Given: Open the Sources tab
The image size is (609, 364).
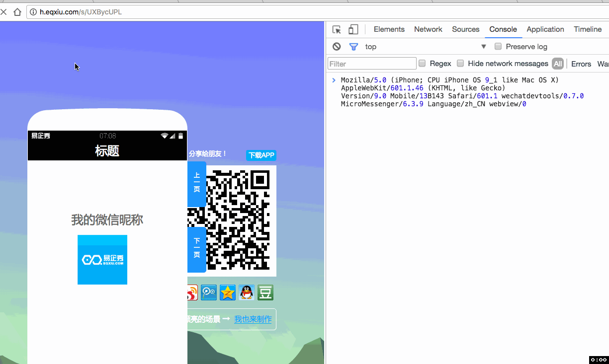Looking at the screenshot, I should click(466, 29).
